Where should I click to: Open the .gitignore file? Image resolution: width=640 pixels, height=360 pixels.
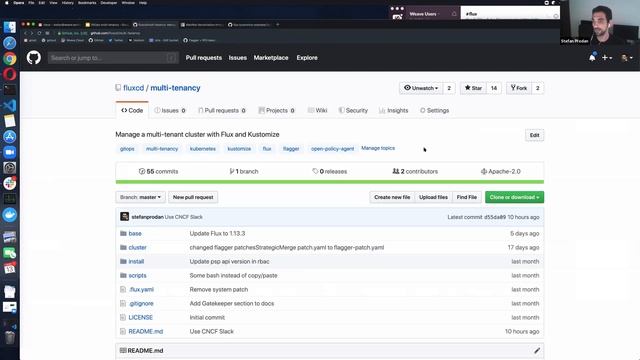(x=141, y=303)
